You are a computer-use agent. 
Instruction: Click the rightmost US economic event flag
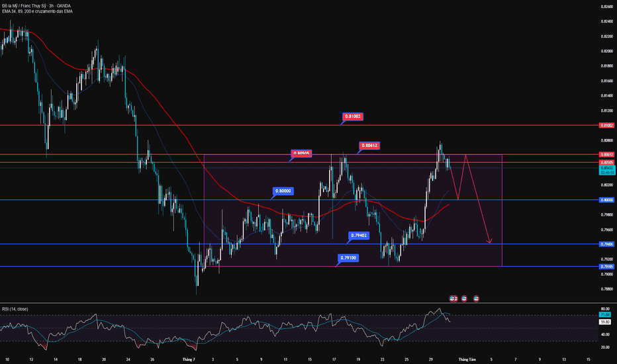point(476,298)
